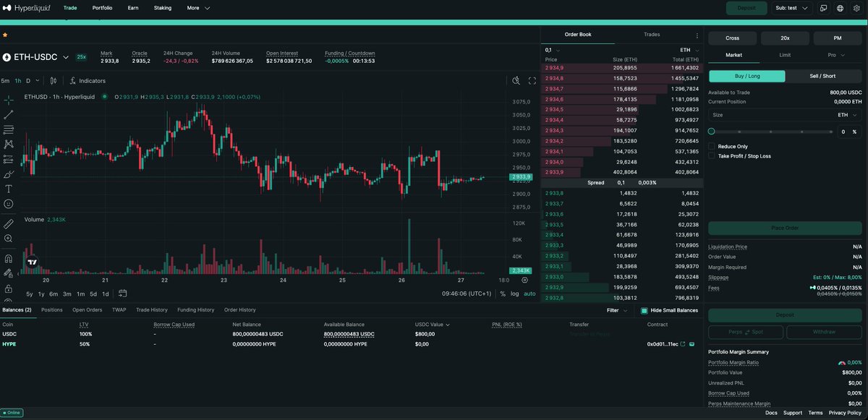Select the Text tool in chart sidebar
This screenshot has width=868, height=420.
pyautogui.click(x=9, y=189)
